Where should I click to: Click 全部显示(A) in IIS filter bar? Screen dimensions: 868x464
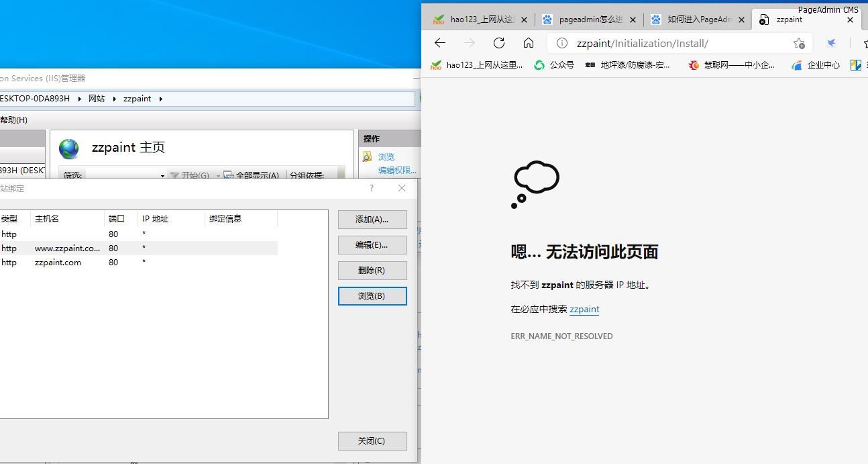pyautogui.click(x=252, y=176)
